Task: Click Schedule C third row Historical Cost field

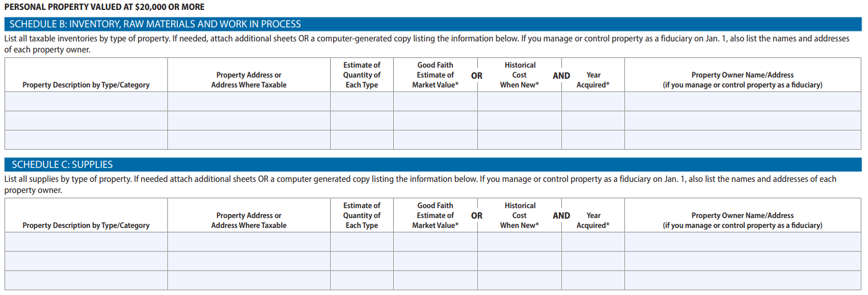Action: 519,280
